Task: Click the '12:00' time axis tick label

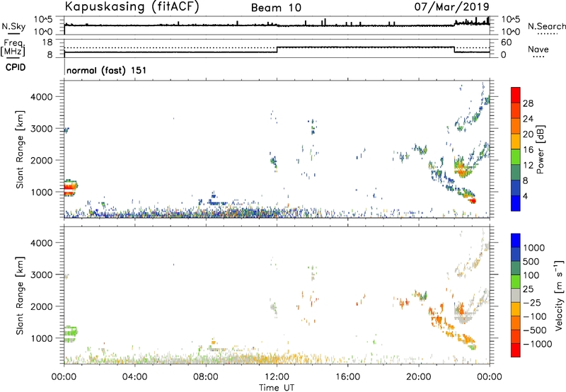Action: [x=277, y=377]
